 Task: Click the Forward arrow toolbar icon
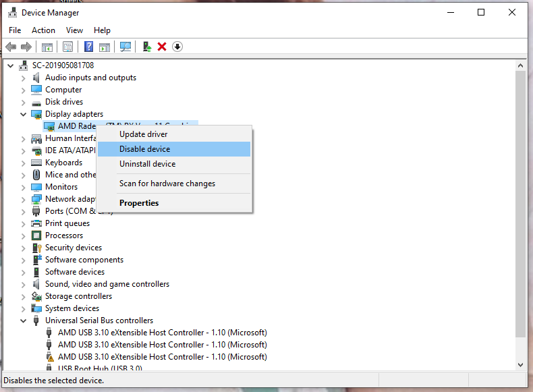point(26,47)
